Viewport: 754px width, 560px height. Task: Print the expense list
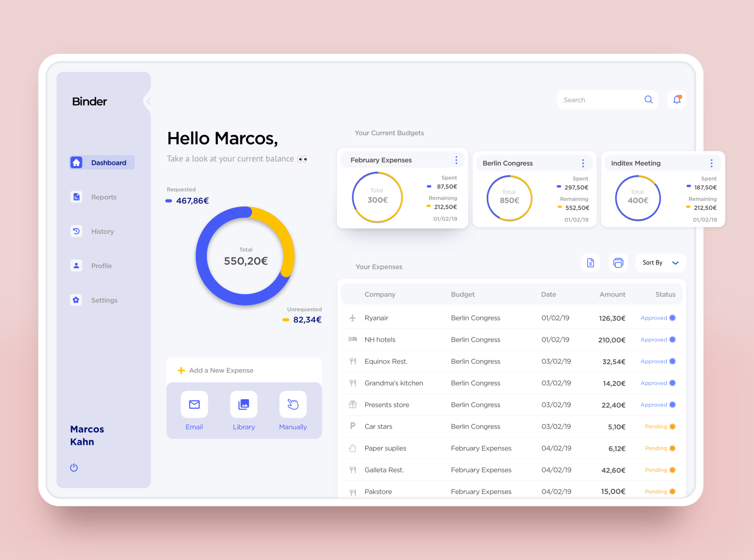(x=618, y=263)
